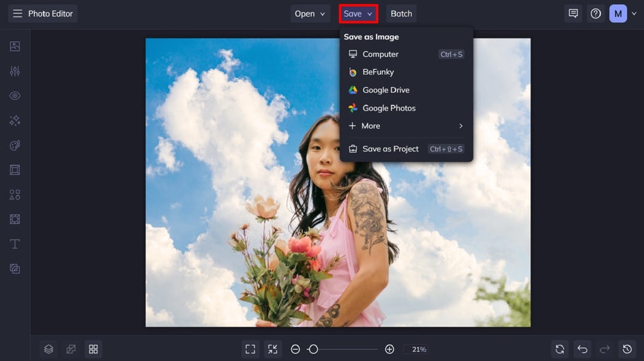Image resolution: width=644 pixels, height=361 pixels.
Task: Click the flatten layers icon in bottom bar
Action: 71,349
